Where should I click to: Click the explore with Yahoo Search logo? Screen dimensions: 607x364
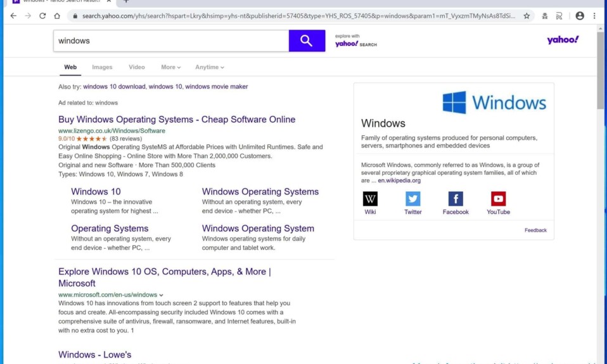pos(355,41)
